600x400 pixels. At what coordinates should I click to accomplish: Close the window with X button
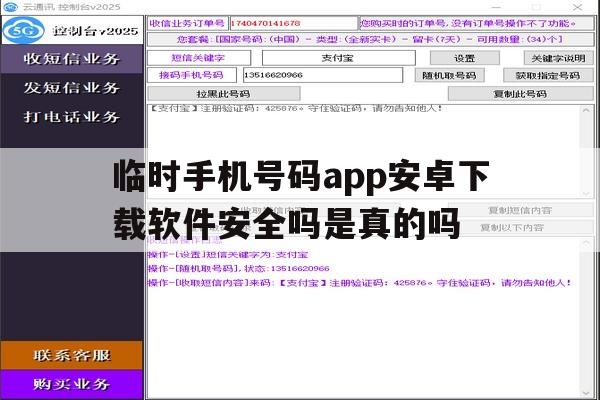coord(578,7)
